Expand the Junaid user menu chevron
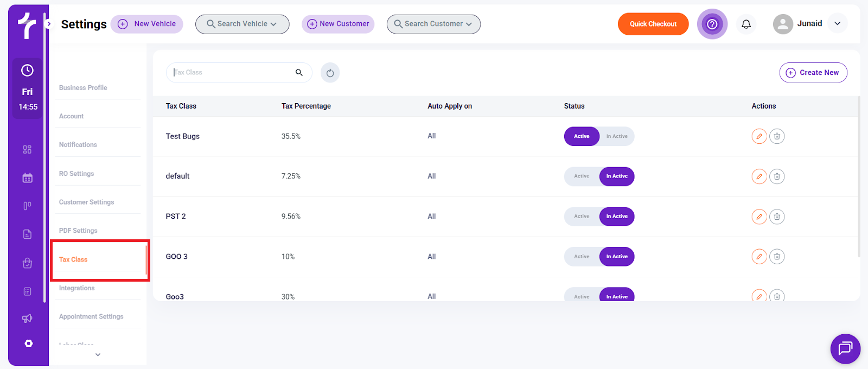This screenshot has width=868, height=369. click(x=837, y=23)
